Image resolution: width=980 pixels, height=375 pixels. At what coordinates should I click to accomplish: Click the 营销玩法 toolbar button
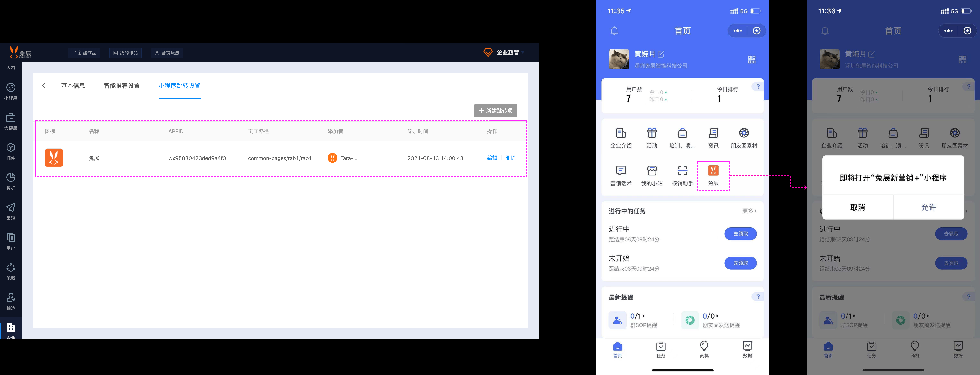tap(167, 53)
